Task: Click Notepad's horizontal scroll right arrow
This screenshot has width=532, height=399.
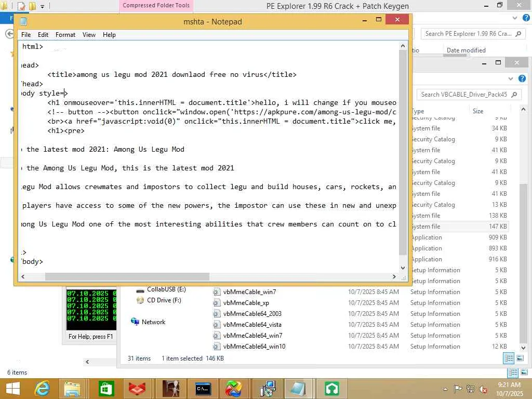Action: click(394, 276)
